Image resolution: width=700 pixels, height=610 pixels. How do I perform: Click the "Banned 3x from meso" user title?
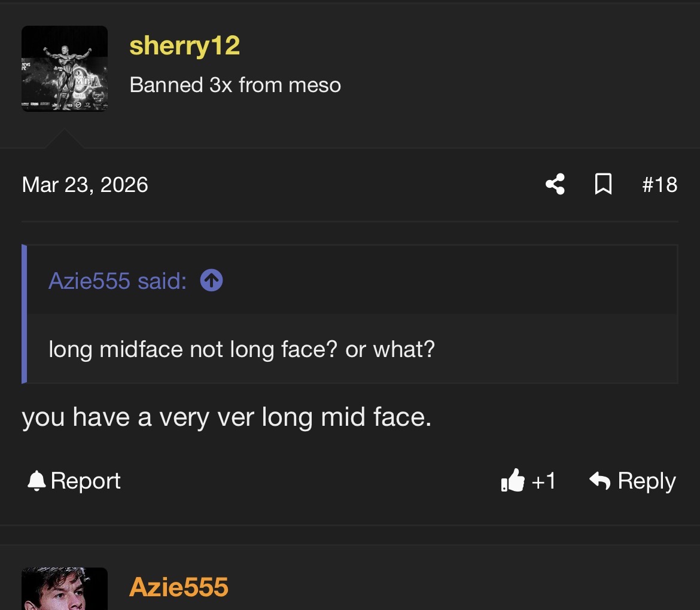235,85
